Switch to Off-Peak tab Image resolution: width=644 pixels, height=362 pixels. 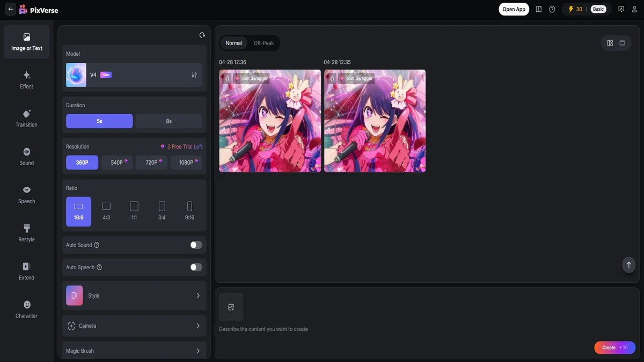[x=264, y=43]
